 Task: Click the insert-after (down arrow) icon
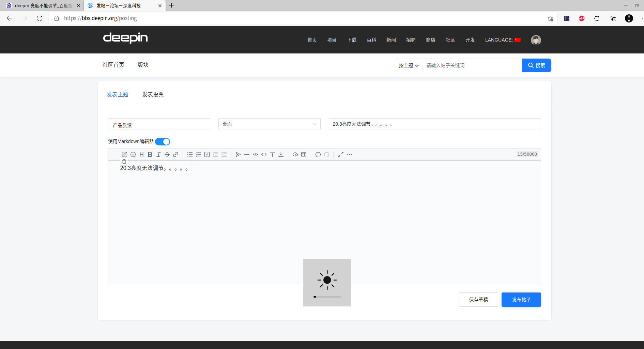[281, 155]
